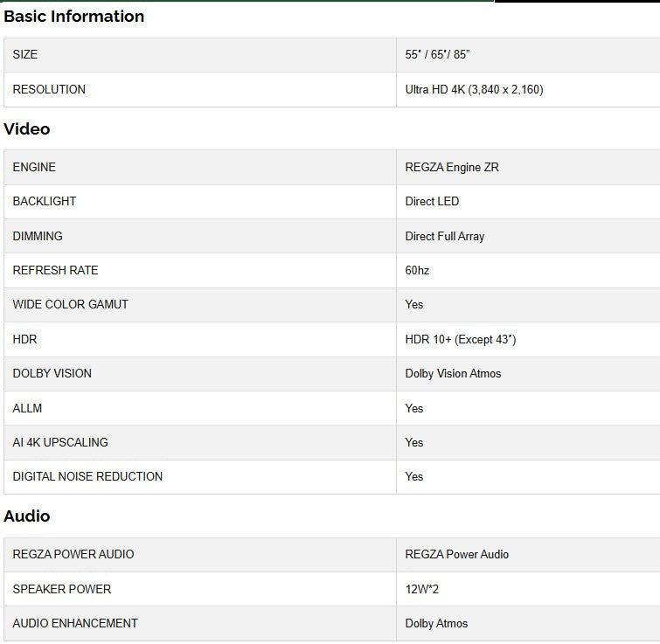Screen dimensions: 660x644
Task: Click the Ultra HD 4K resolution value
Action: point(474,89)
